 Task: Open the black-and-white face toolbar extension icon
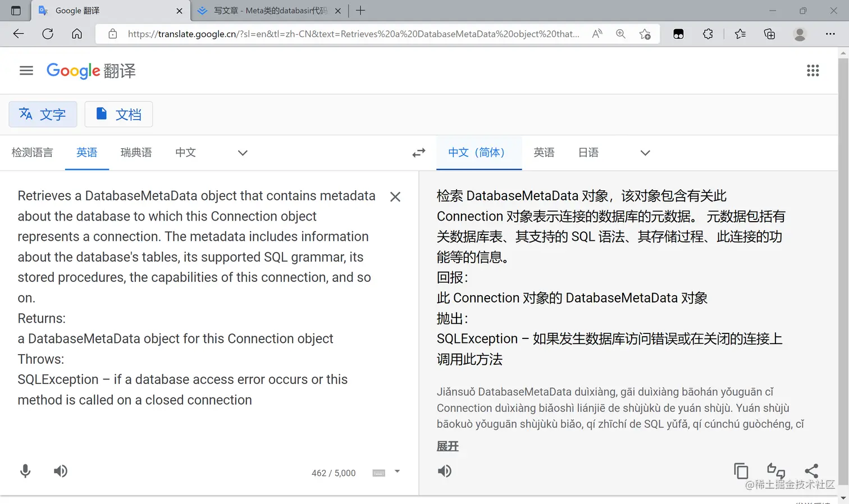[x=678, y=34]
